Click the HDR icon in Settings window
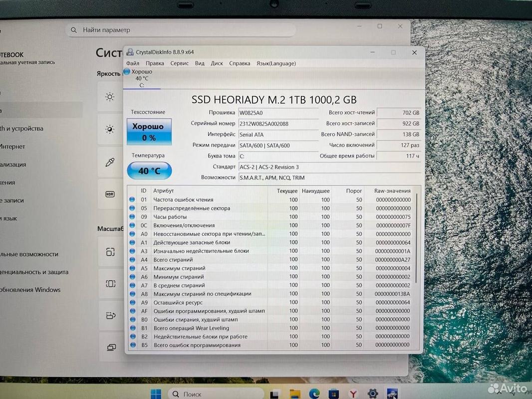532x399 pixels. (x=110, y=194)
